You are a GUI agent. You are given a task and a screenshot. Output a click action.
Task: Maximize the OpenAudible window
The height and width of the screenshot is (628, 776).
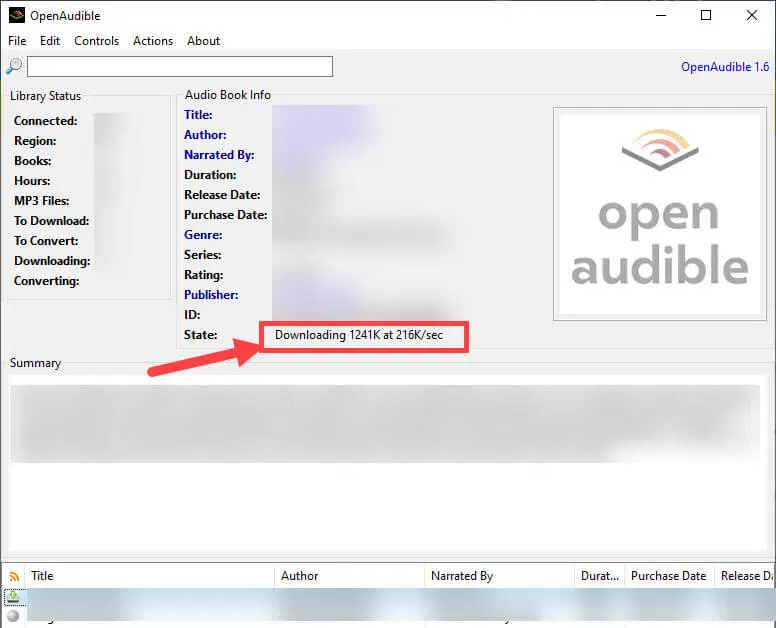[706, 16]
